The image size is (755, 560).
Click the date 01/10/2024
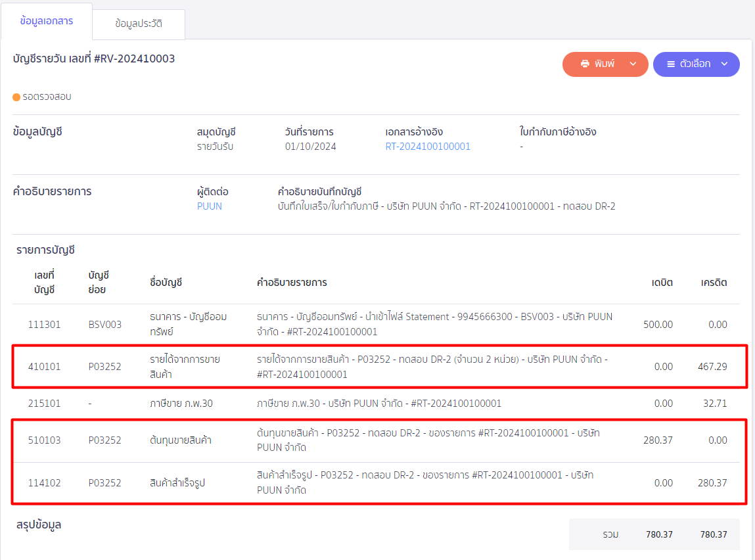tap(311, 147)
